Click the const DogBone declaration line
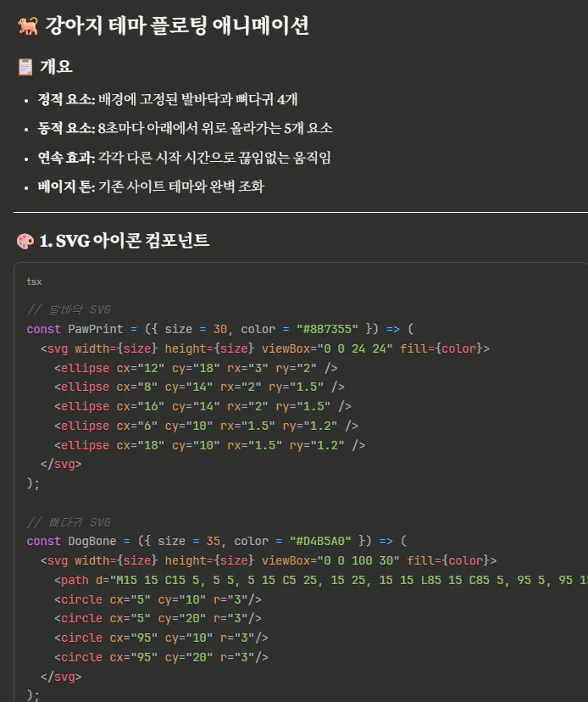Screen dimensions: 588x702 point(217,541)
